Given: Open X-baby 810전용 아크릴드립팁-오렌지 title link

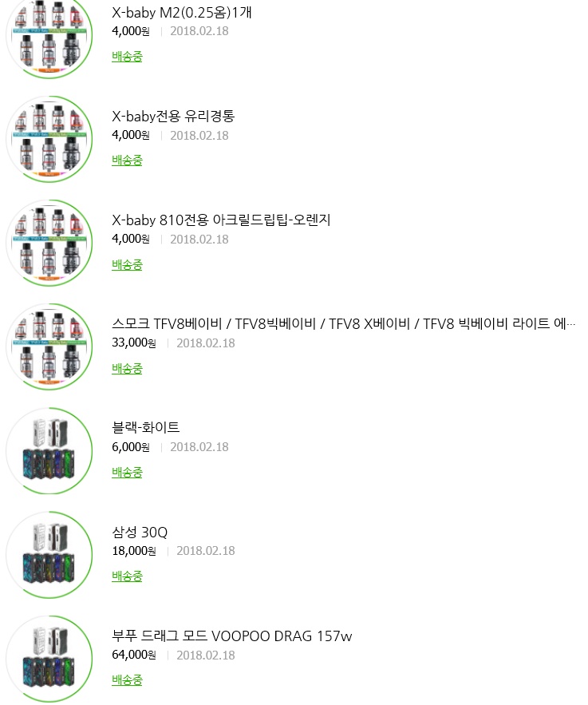Looking at the screenshot, I should pyautogui.click(x=221, y=220).
